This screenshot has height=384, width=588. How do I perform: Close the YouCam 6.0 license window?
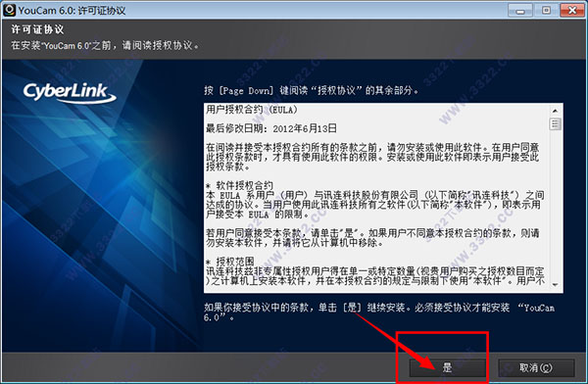pos(572,10)
